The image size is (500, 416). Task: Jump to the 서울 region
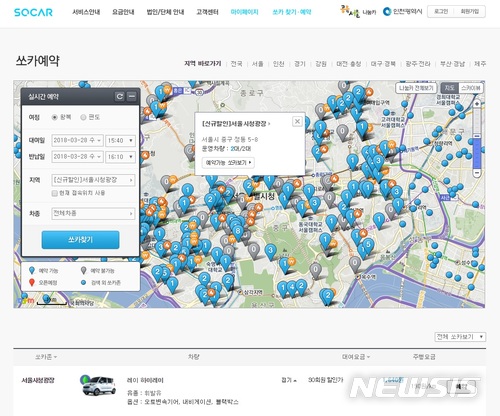pos(257,64)
